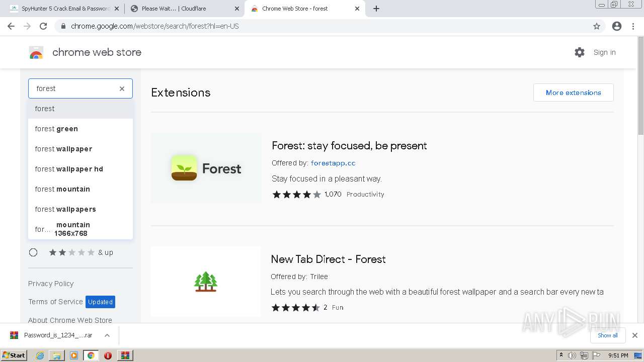Switch to the Please Wait Cloudflare tab
This screenshot has width=644, height=362.
point(184,9)
